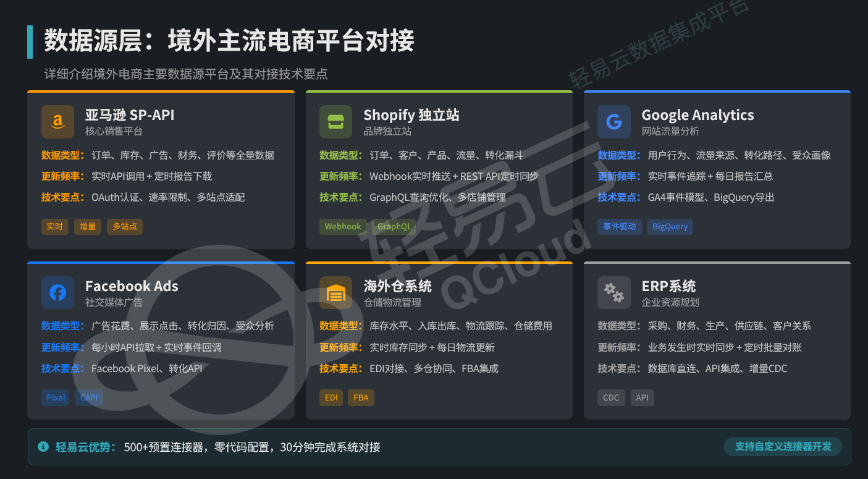The height and width of the screenshot is (479, 868).
Task: Click the Shopify storefront icon
Action: (335, 122)
